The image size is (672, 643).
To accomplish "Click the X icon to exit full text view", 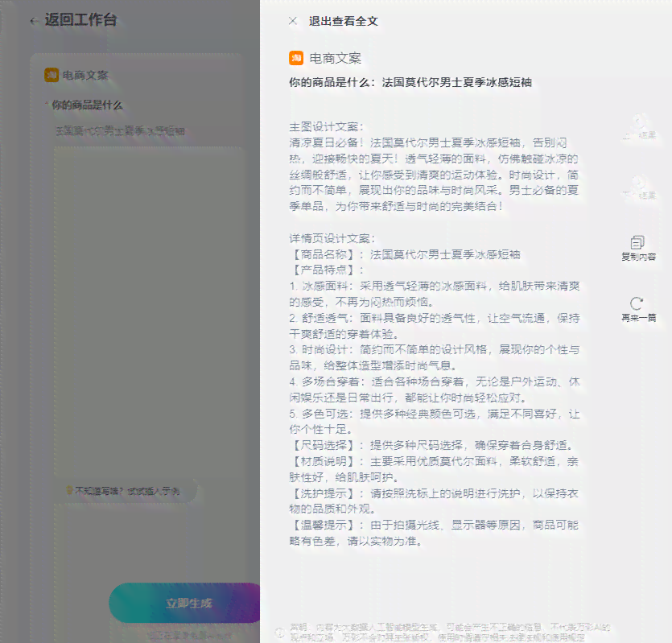I will coord(293,21).
